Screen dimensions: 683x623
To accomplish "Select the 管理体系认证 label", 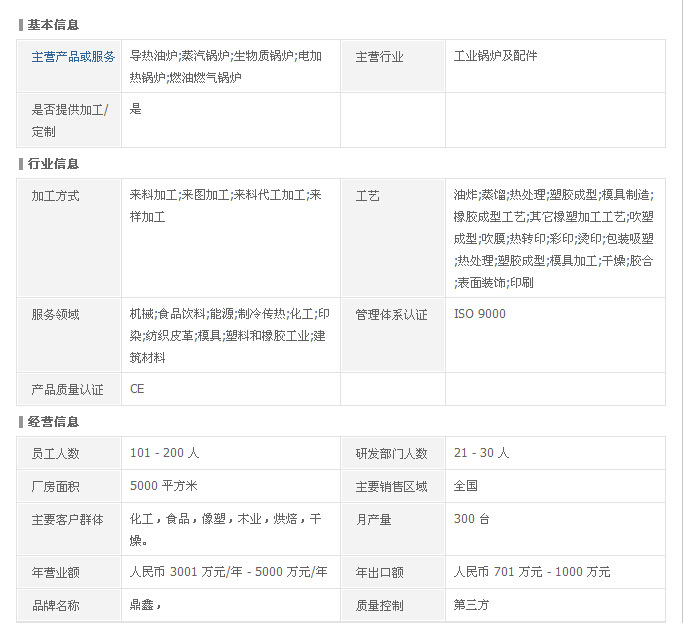I will [391, 315].
